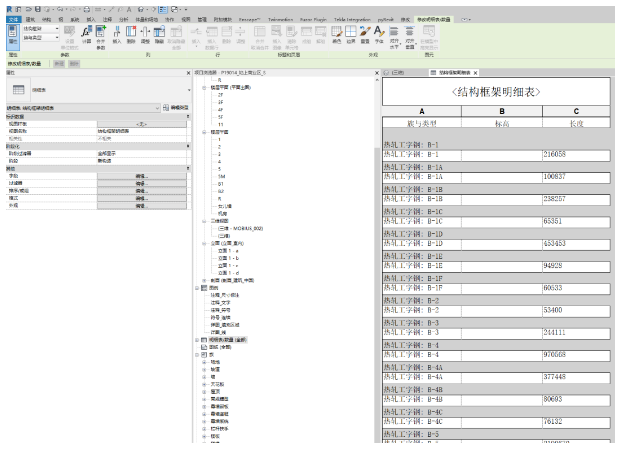Open the 文件 (File) tab

coord(14,20)
